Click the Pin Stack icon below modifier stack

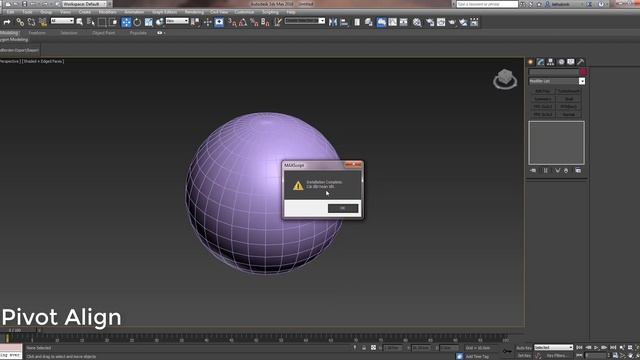click(533, 171)
